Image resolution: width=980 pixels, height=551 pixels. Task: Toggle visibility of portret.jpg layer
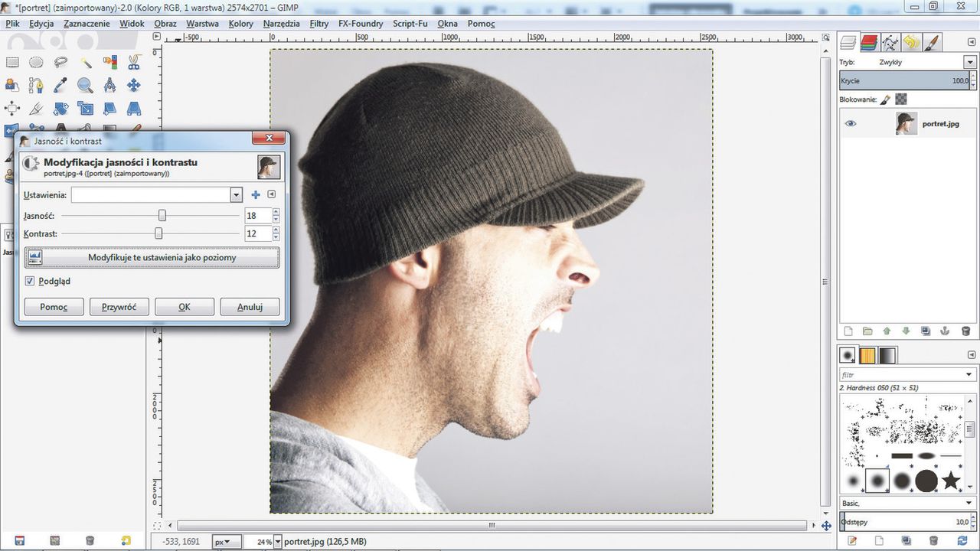[x=851, y=123]
